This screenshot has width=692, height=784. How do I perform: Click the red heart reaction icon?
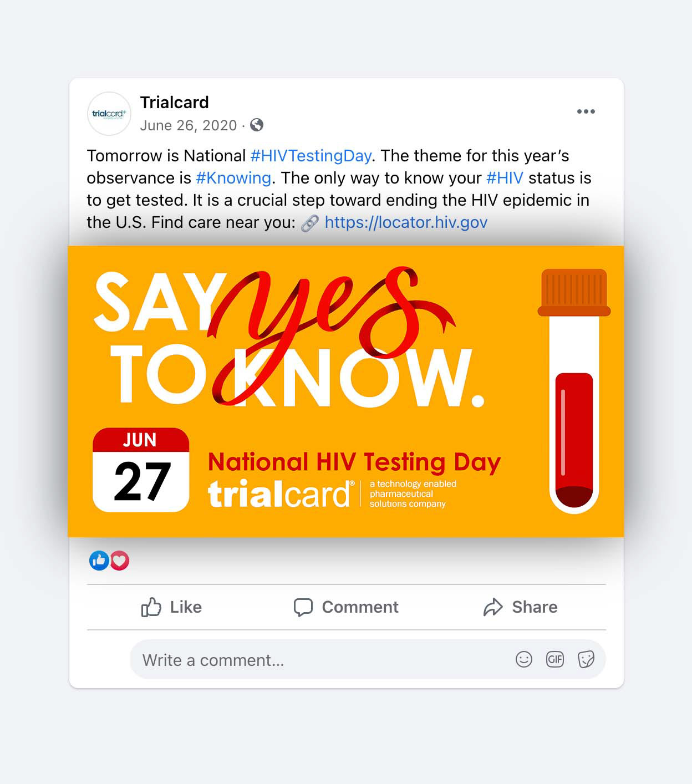pyautogui.click(x=119, y=561)
